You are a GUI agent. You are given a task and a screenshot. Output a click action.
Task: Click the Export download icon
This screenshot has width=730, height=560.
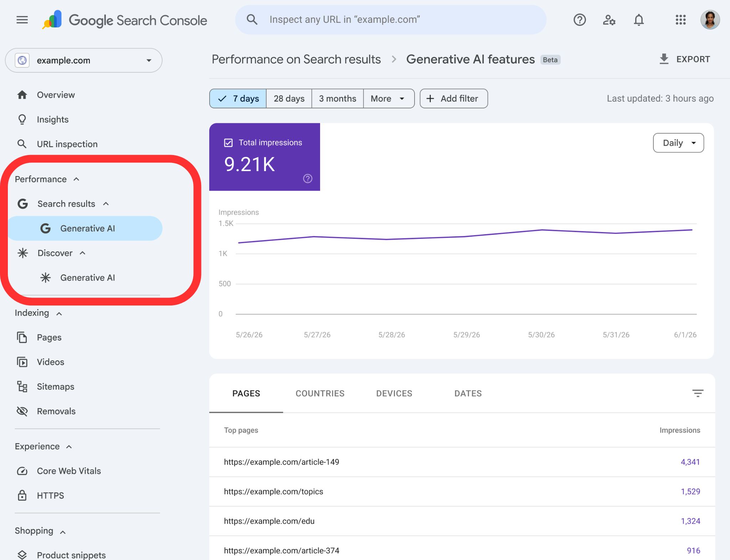(x=664, y=59)
